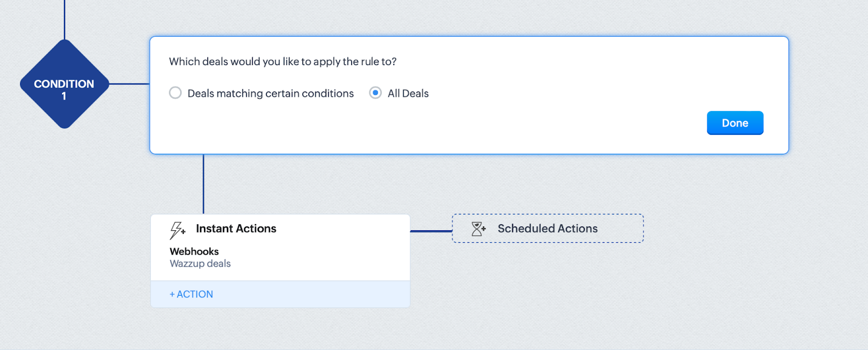The width and height of the screenshot is (868, 350).
Task: Click the vertical connector above Instant Actions
Action: pyautogui.click(x=203, y=184)
